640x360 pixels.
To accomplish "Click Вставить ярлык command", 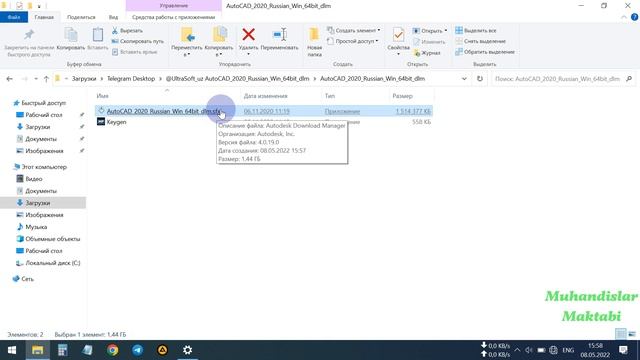I will (x=134, y=52).
